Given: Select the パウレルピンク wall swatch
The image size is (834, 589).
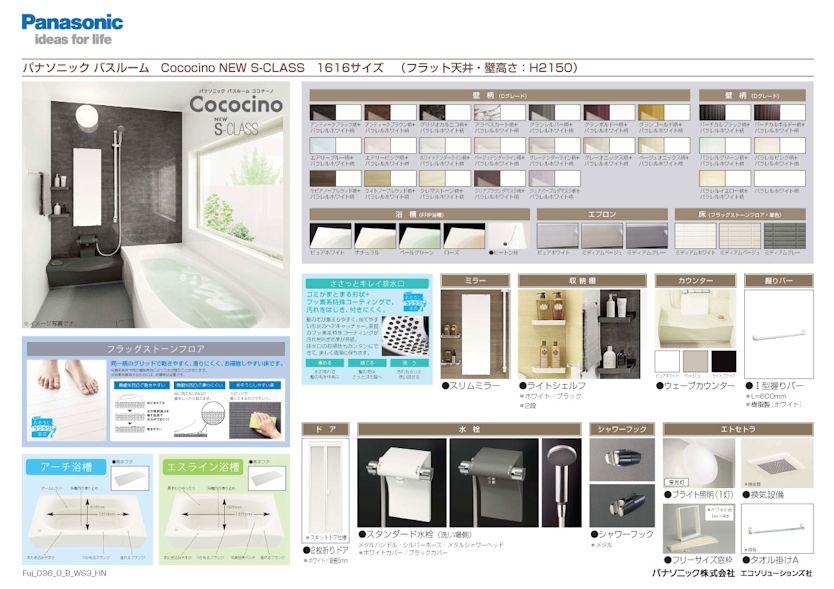Looking at the screenshot, I should click(x=780, y=145).
